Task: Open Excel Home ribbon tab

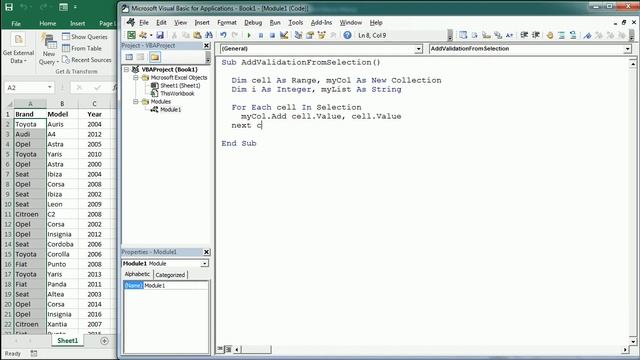Action: point(48,24)
